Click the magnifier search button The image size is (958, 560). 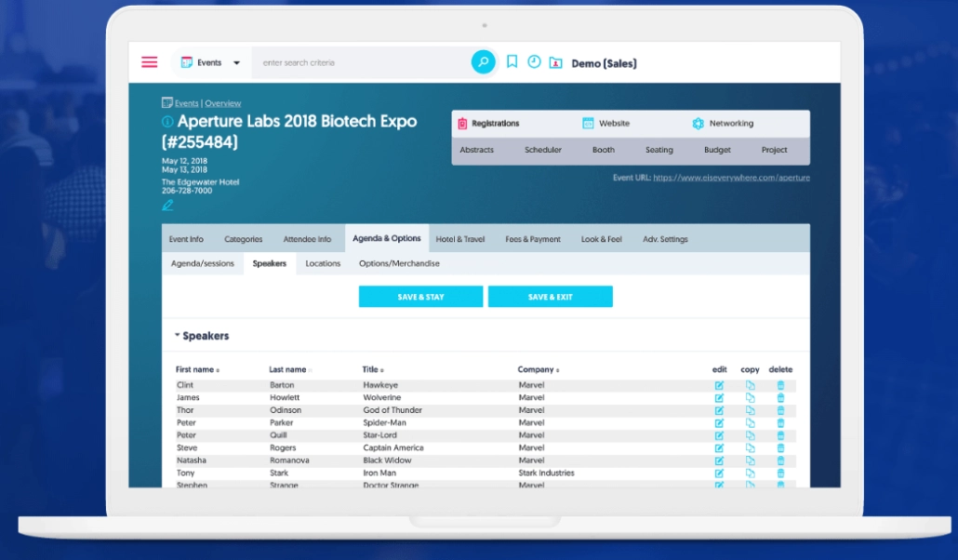tap(483, 62)
